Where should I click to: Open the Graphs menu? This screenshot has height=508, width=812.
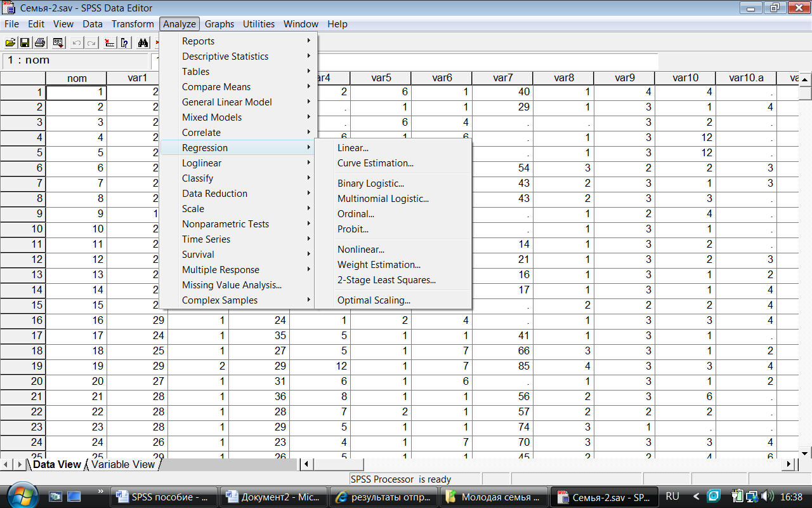[x=219, y=24]
